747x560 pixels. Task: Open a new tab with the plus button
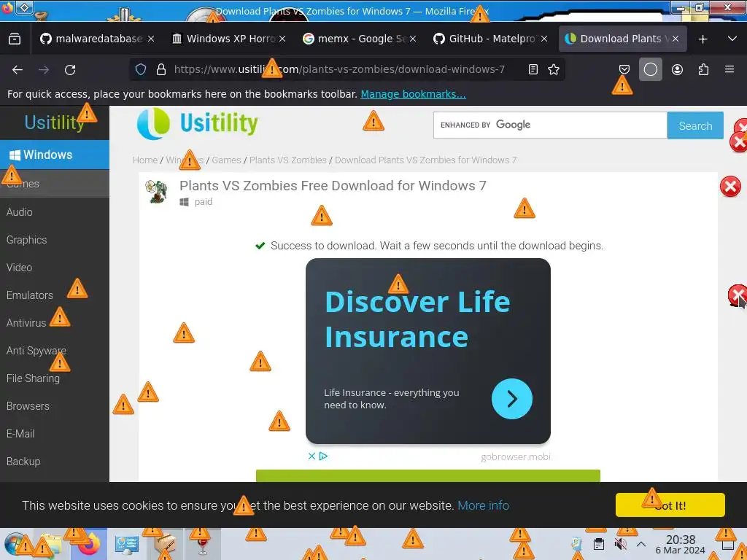coord(703,39)
